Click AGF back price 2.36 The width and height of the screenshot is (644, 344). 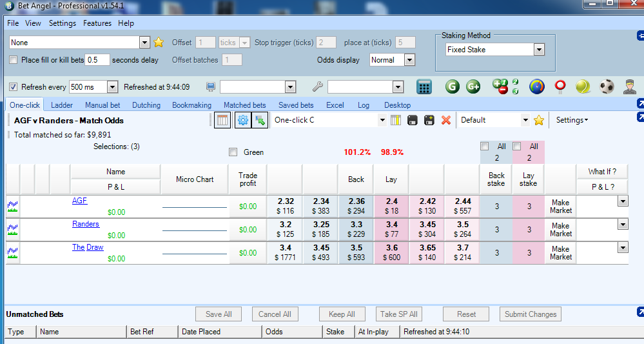(356, 206)
